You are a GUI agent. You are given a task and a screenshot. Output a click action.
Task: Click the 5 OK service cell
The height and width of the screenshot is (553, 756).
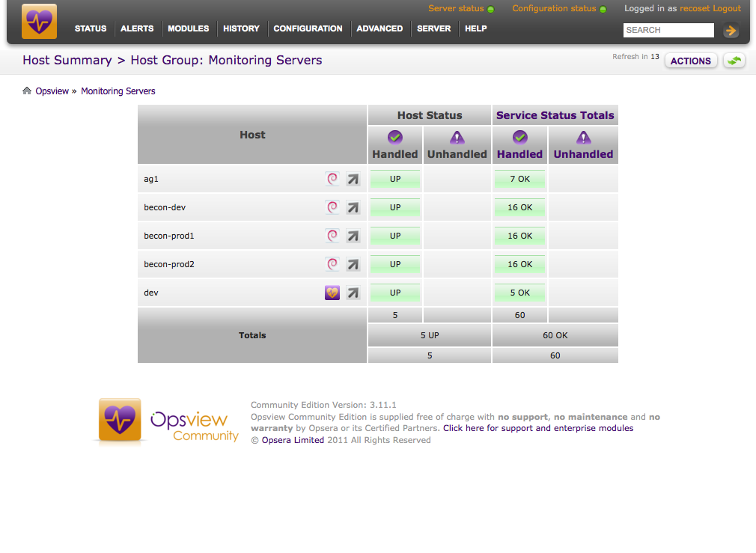pos(519,293)
